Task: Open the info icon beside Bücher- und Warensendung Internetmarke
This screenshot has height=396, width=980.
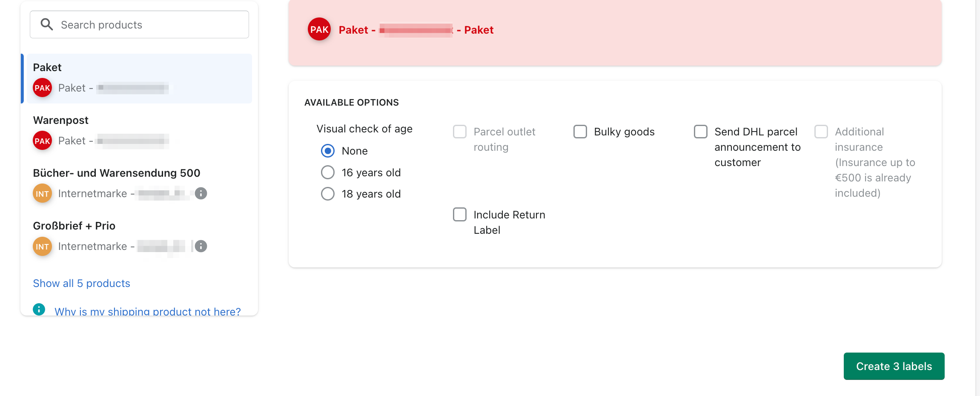Action: (201, 193)
